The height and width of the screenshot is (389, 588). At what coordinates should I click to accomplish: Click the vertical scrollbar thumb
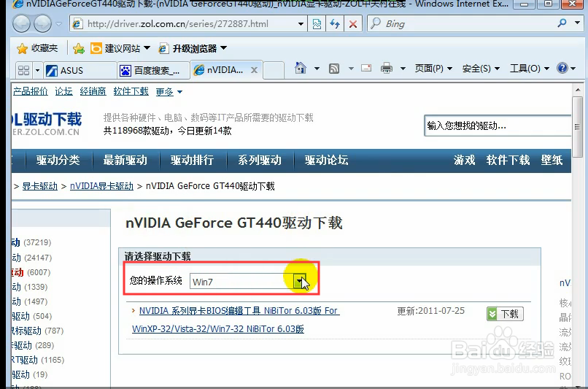point(578,127)
